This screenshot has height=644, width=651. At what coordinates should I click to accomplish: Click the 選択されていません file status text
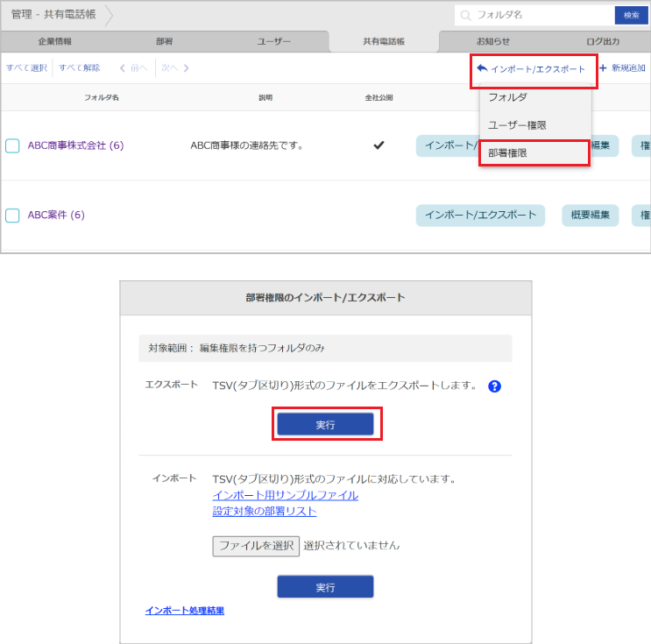[351, 546]
